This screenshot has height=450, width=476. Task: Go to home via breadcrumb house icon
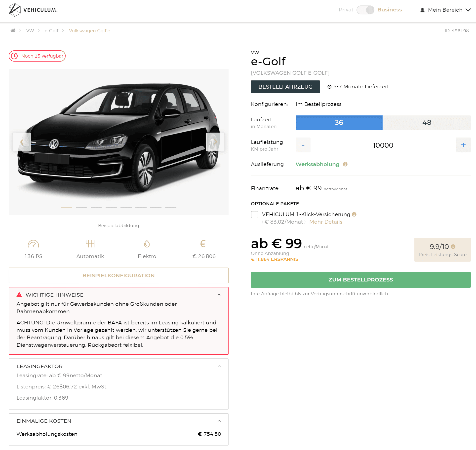13,31
